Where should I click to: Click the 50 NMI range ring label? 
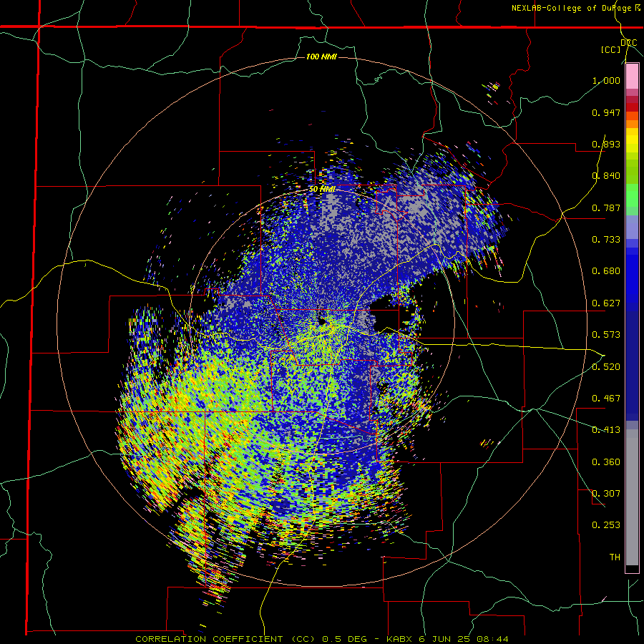pyautogui.click(x=322, y=190)
